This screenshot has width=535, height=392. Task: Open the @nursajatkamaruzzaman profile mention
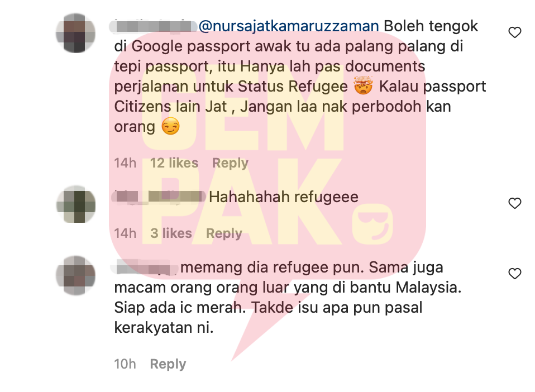(289, 26)
